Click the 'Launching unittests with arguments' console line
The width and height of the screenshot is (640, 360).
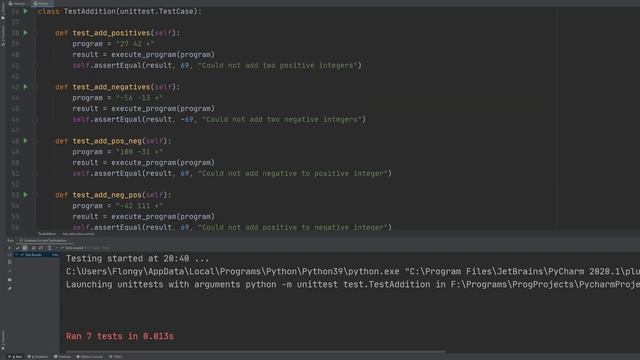coord(353,284)
